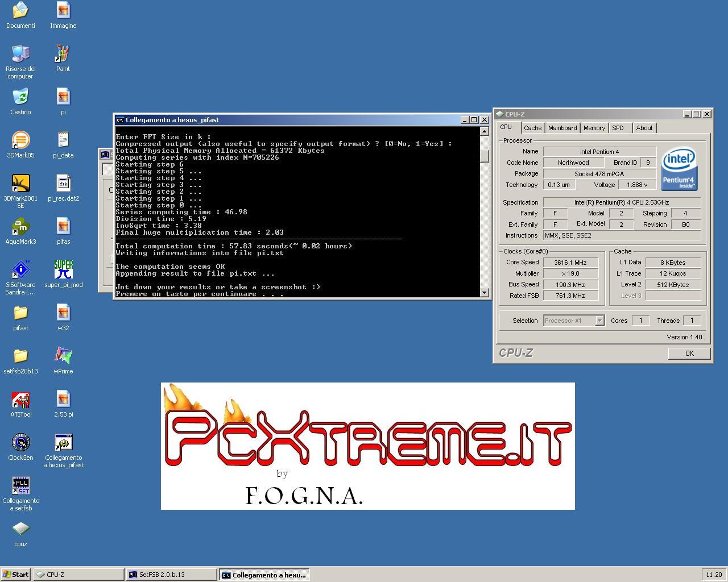Click L1 Data 8 KBytes value
The width and height of the screenshot is (728, 582).
tap(673, 263)
